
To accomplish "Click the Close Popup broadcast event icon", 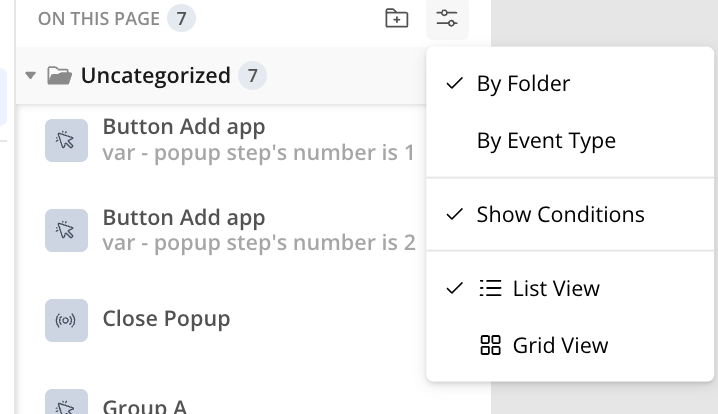I will tap(66, 320).
